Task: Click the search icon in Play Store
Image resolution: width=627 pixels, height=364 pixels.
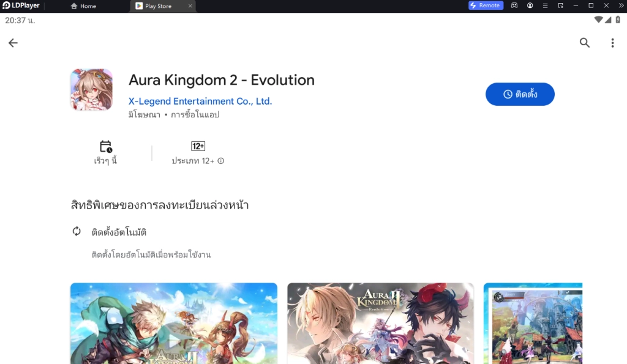Action: tap(584, 43)
